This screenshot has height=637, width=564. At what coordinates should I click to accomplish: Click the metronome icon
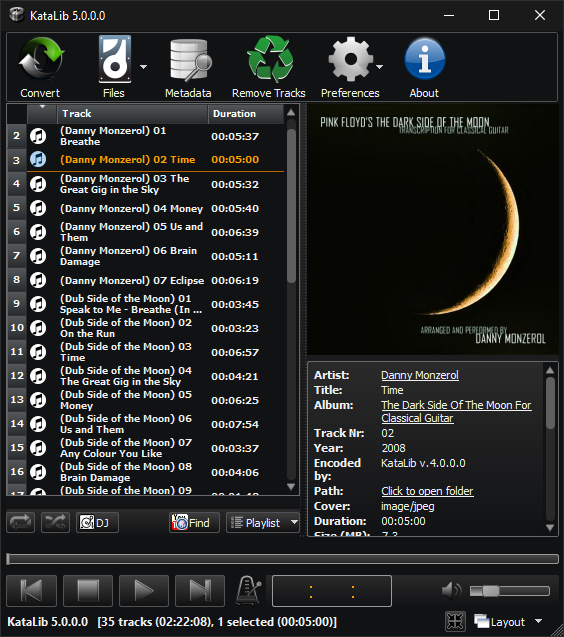[248, 590]
